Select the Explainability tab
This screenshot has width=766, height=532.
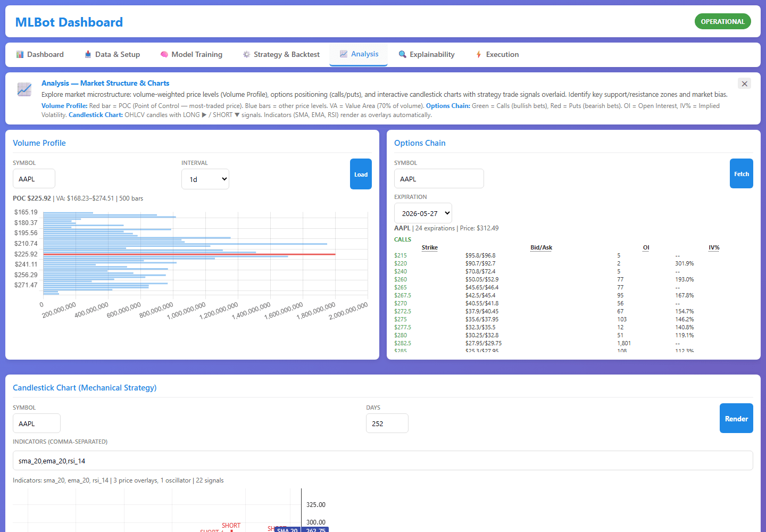(427, 54)
